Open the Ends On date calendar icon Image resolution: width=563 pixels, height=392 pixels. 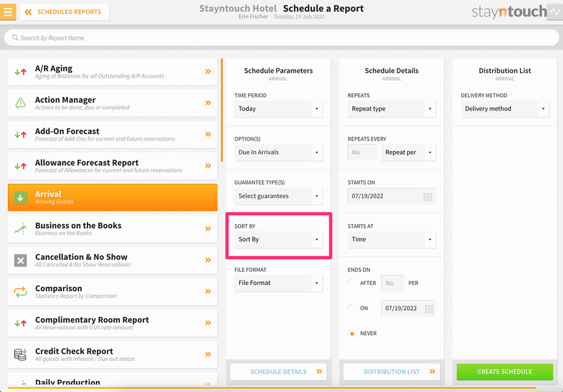pyautogui.click(x=429, y=309)
